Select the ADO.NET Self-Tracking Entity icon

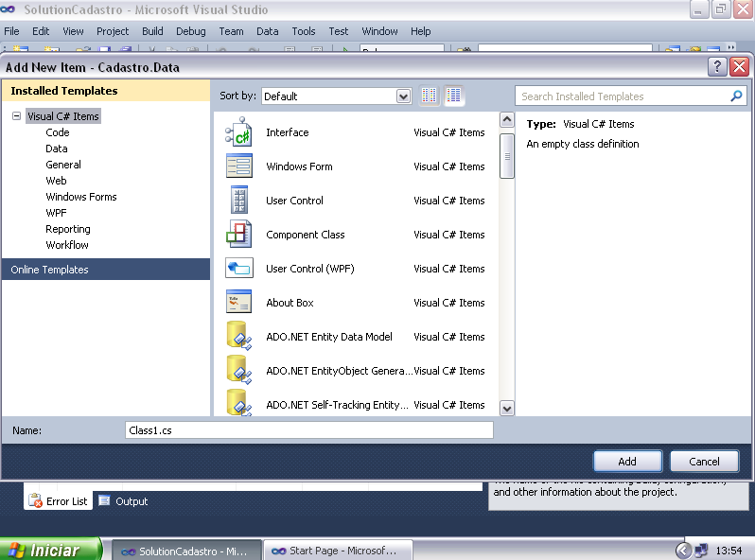tap(238, 403)
